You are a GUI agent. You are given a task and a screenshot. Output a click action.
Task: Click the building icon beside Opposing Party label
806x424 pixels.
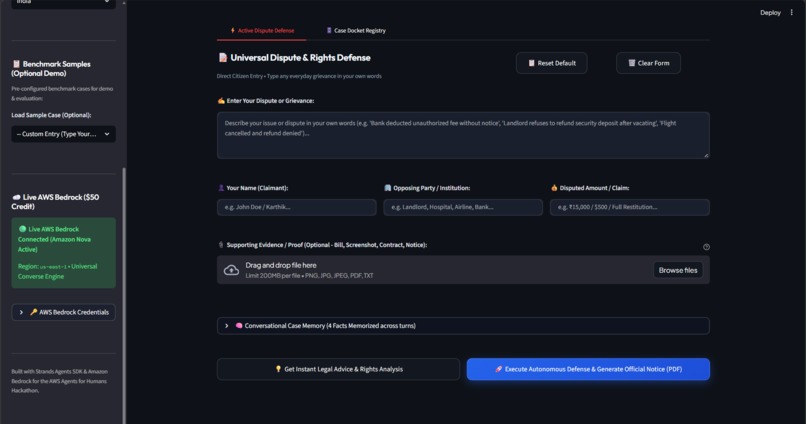tap(388, 188)
